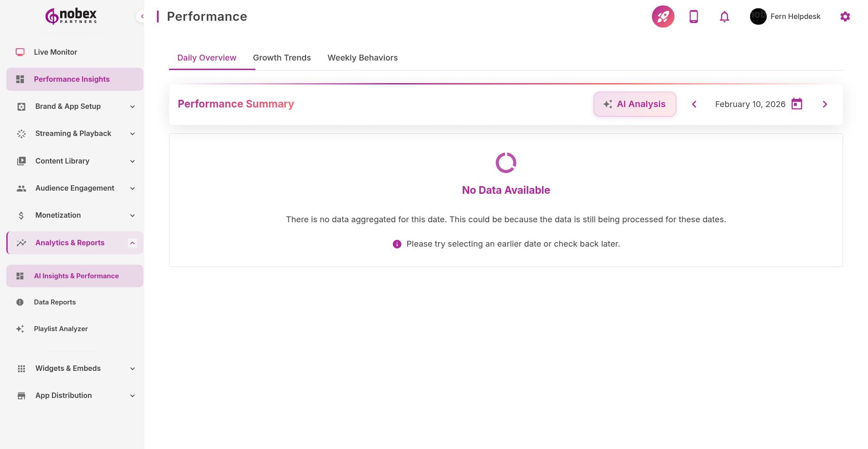This screenshot has height=449, width=868.
Task: Open Live Monitor from the sidebar
Action: (55, 52)
